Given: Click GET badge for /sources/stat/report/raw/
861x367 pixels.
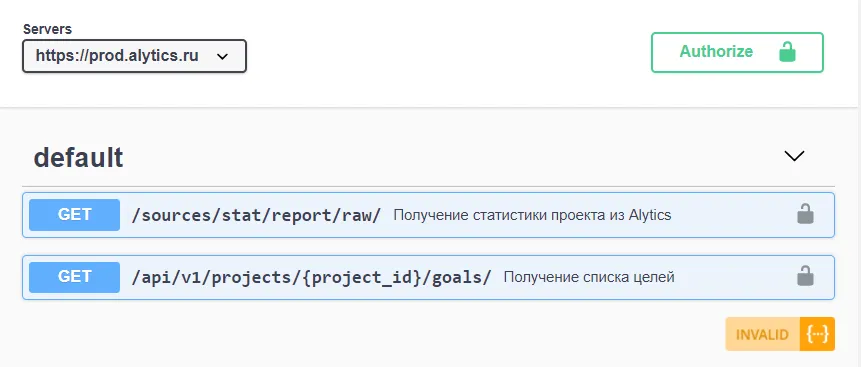Looking at the screenshot, I should coord(74,215).
